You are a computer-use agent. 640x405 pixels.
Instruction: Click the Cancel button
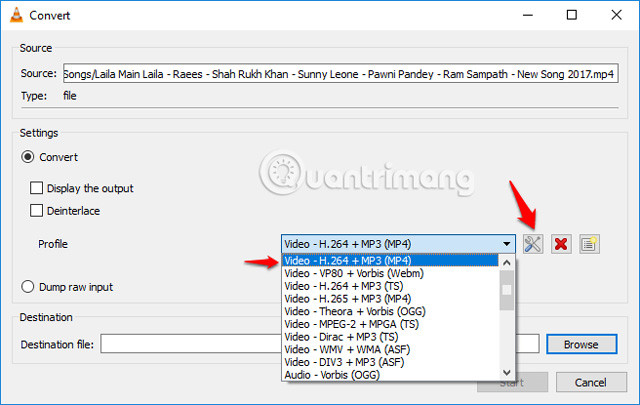591,382
